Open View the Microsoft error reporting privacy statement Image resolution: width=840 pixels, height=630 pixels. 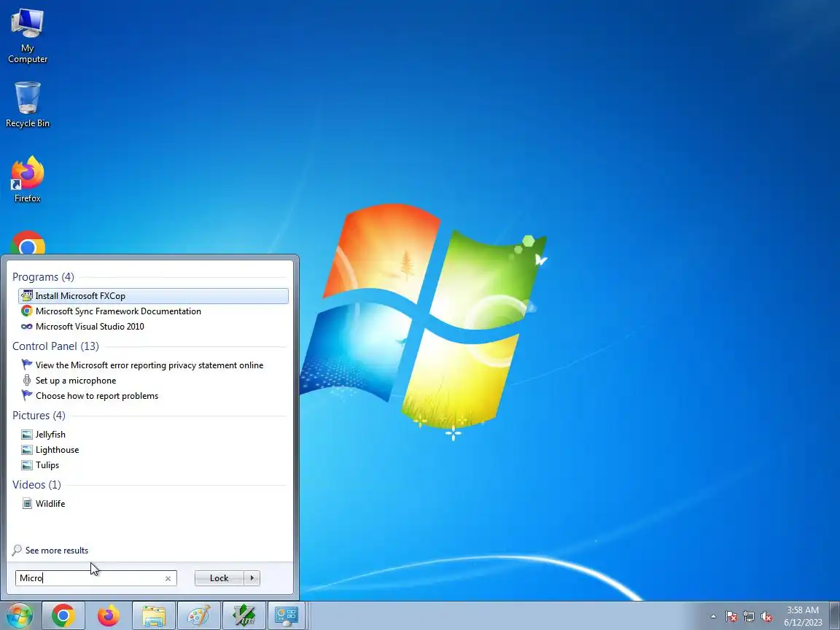153,365
